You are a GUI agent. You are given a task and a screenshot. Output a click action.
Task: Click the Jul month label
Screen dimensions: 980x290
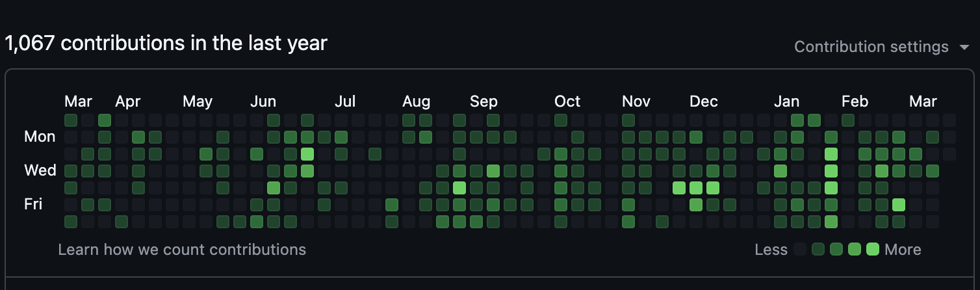[345, 101]
